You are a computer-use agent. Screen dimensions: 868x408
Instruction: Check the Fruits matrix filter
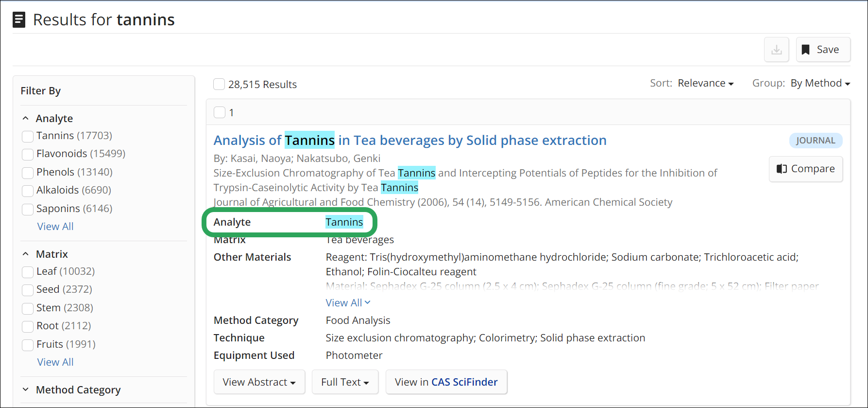(x=28, y=345)
